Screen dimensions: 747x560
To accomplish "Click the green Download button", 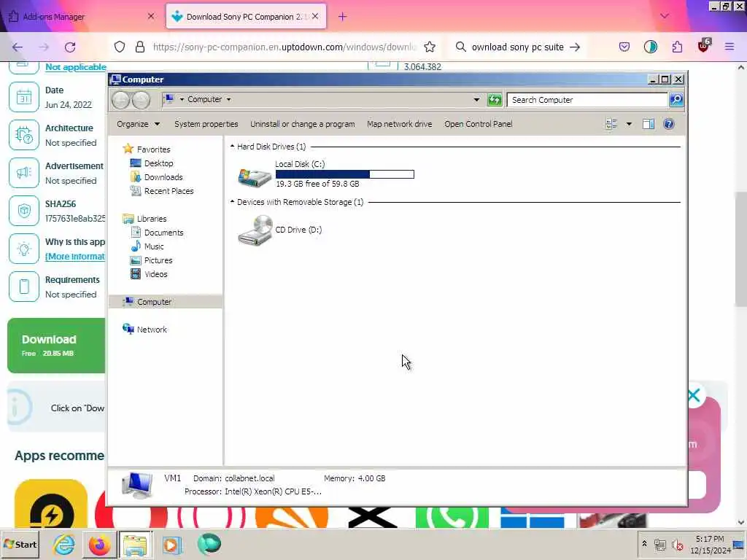I will coord(56,346).
